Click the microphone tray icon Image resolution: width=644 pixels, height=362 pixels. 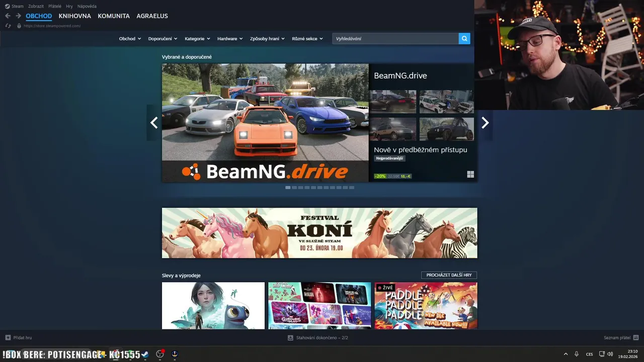577,354
